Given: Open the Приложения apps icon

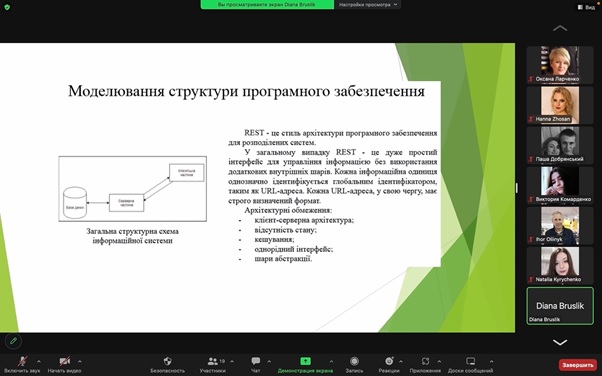Looking at the screenshot, I should (425, 361).
